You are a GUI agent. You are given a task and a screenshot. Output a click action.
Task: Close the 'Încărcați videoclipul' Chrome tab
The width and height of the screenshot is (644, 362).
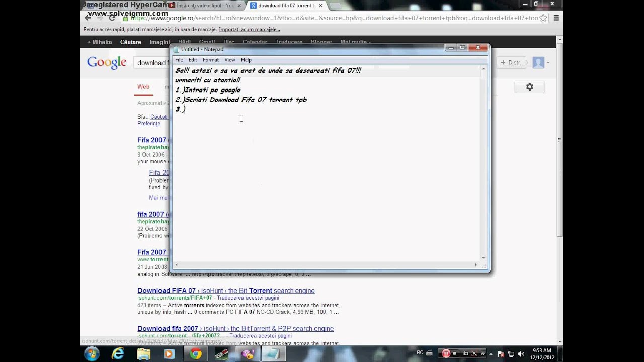pos(239,6)
